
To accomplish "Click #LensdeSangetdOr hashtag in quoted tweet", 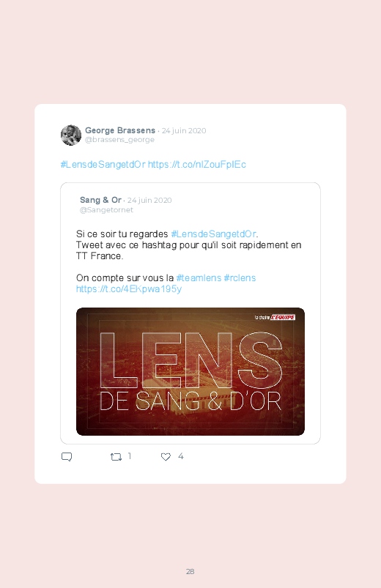I will click(x=214, y=234).
